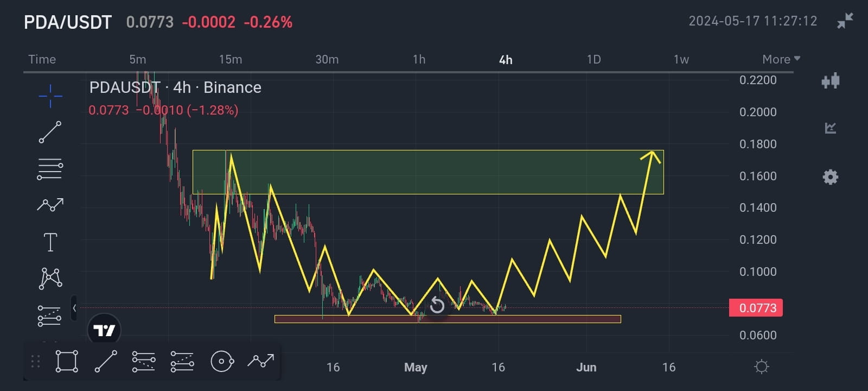The image size is (868, 391).
Task: Click the -0.0010 (−1.28%) legend value
Action: 187,110
